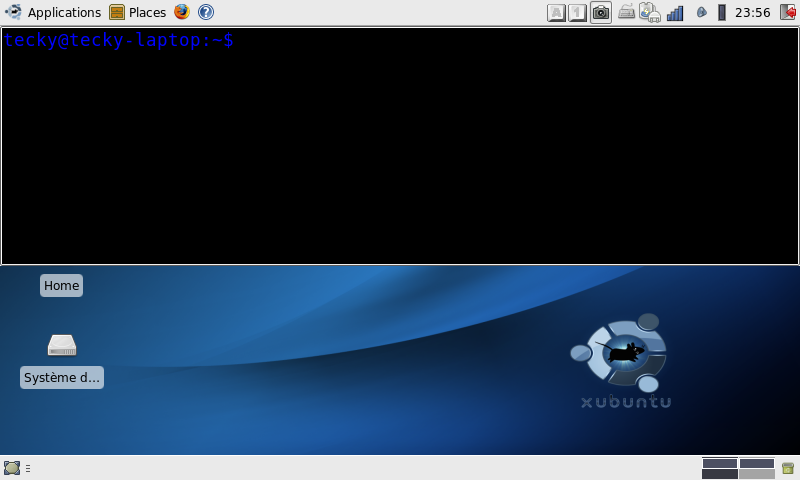Click the Caps Lock 'A' indicator
Viewport: 800px width, 480px height.
(x=556, y=12)
